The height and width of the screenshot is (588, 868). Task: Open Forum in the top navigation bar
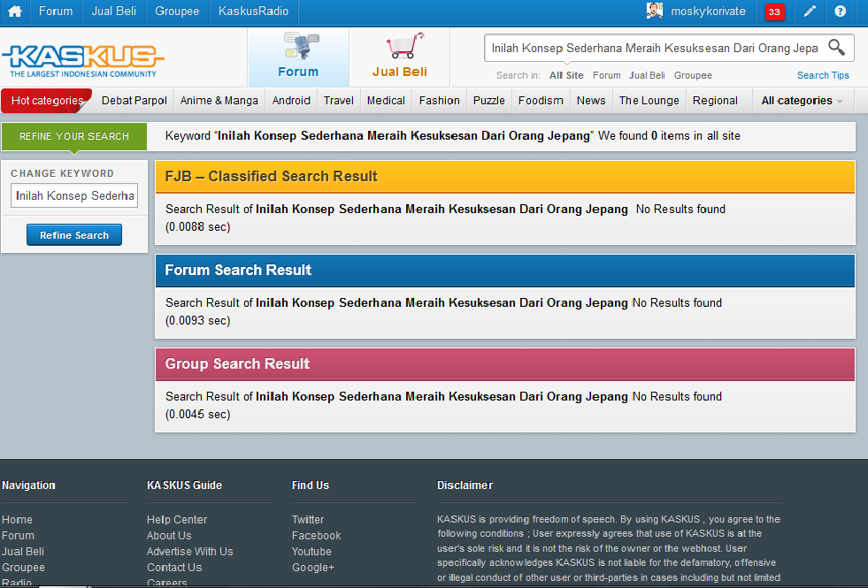tap(56, 11)
